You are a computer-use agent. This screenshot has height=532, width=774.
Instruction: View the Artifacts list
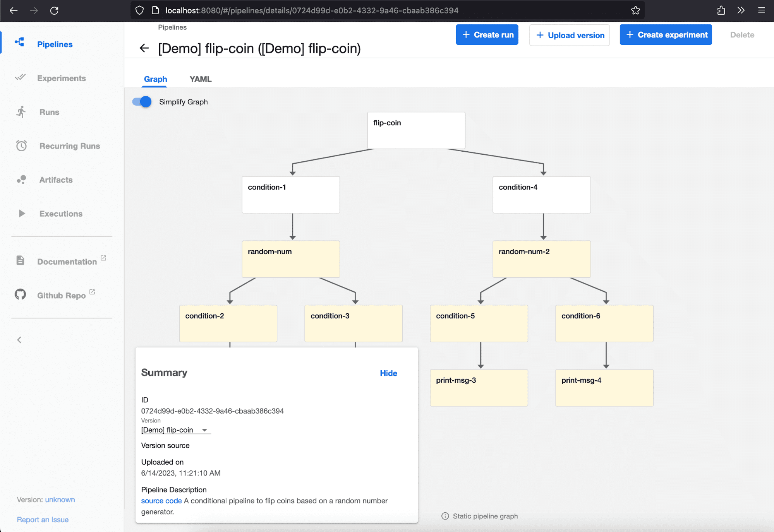(x=55, y=180)
